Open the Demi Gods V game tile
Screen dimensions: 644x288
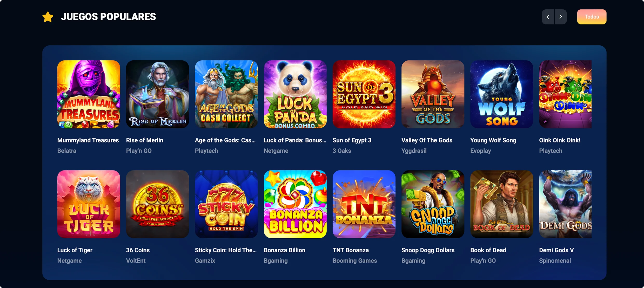pyautogui.click(x=565, y=204)
